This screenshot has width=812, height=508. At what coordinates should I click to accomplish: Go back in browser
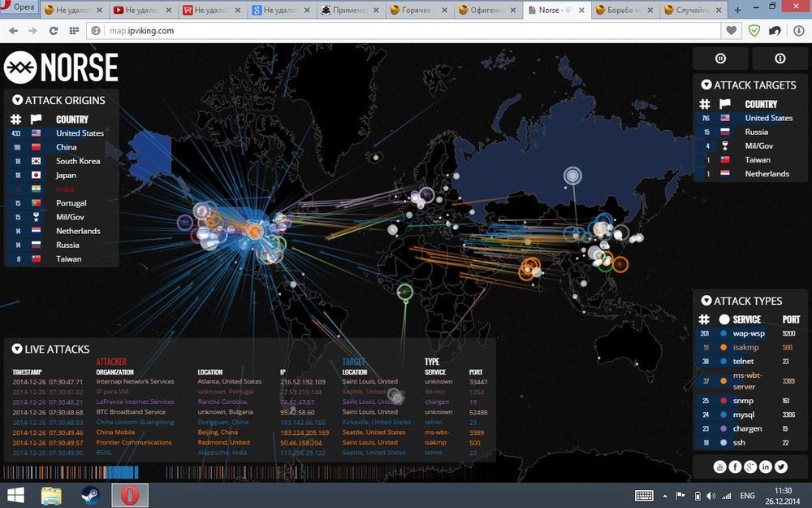(14, 31)
